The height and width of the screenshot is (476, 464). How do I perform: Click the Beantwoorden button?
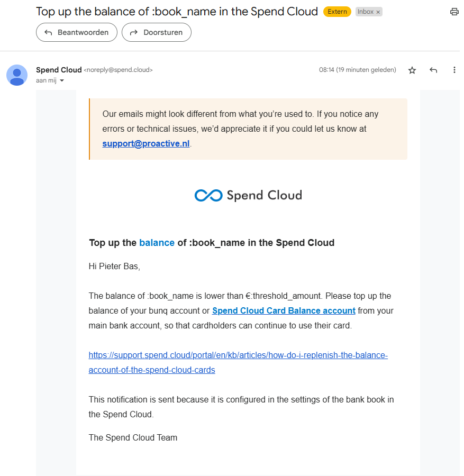(x=77, y=32)
